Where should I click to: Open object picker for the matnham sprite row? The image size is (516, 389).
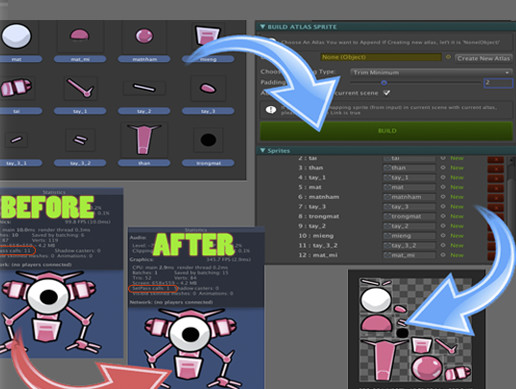pyautogui.click(x=443, y=197)
